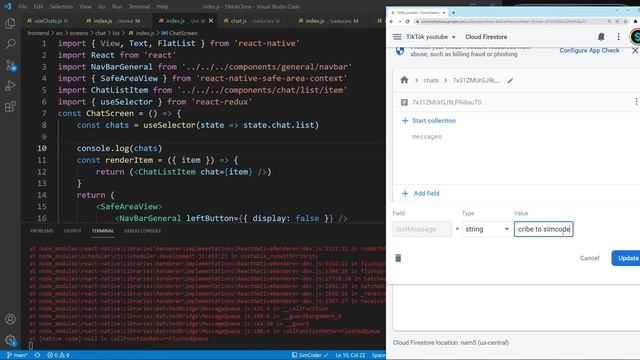Open Firebase notifications bell

point(601,37)
